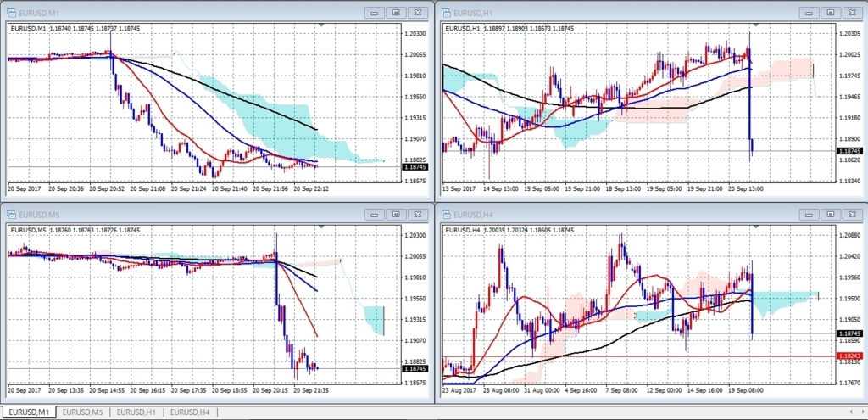Click the chart icon in EURUSD,H1 title bar
Image resolution: width=868 pixels, height=420 pixels.
click(446, 12)
